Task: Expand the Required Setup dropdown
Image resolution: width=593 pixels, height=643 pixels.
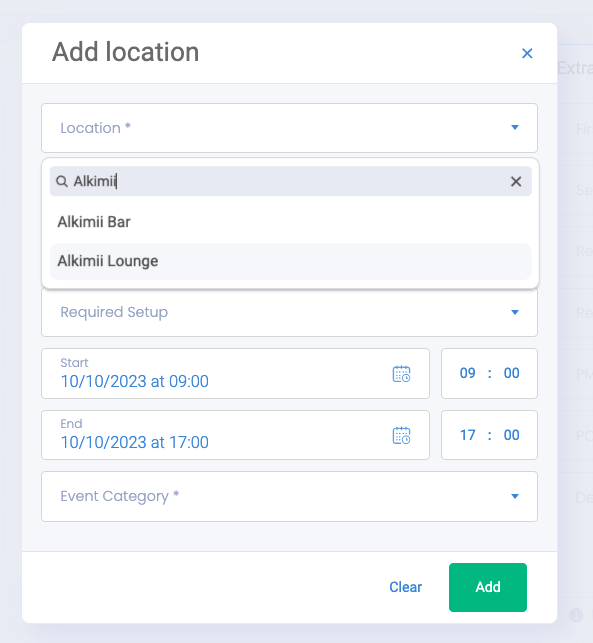Action: [289, 312]
